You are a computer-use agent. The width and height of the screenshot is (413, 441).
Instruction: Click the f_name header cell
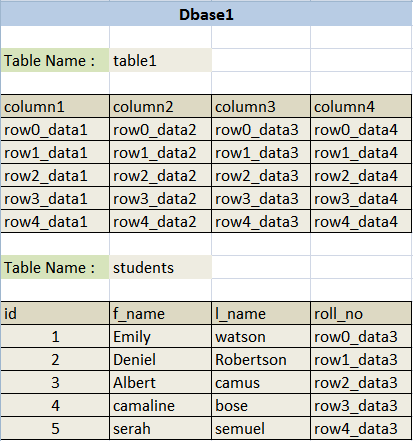pyautogui.click(x=160, y=313)
